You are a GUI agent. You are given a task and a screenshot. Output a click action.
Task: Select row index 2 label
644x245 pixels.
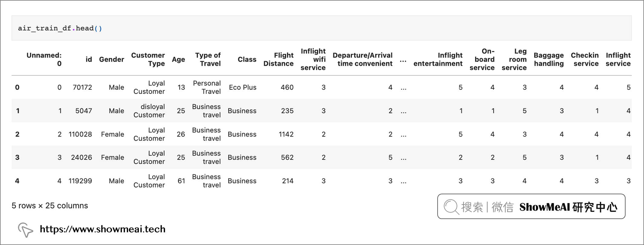(17, 134)
